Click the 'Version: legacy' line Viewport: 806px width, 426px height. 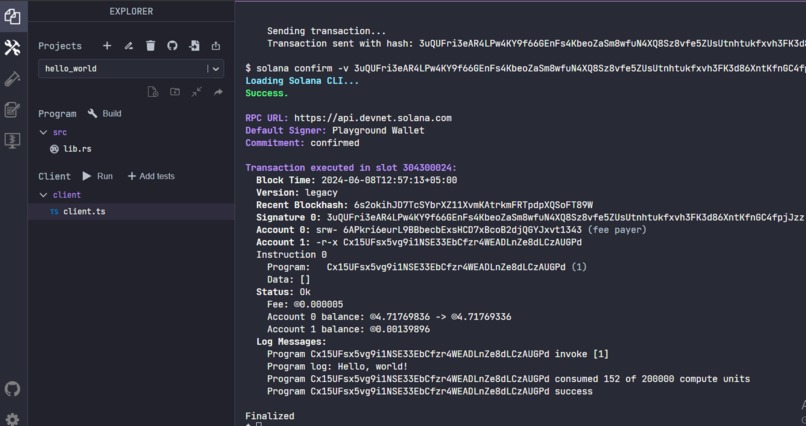[297, 193]
